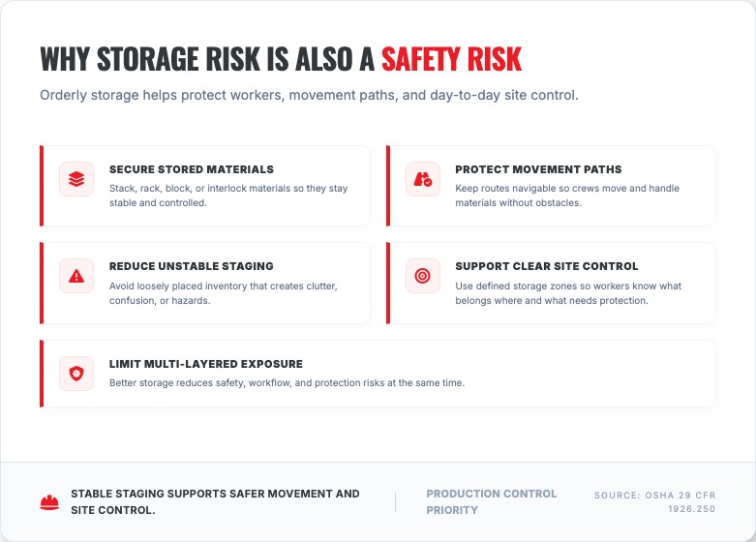Click the red Safety Risk title text
756x542 pixels.
pyautogui.click(x=451, y=59)
